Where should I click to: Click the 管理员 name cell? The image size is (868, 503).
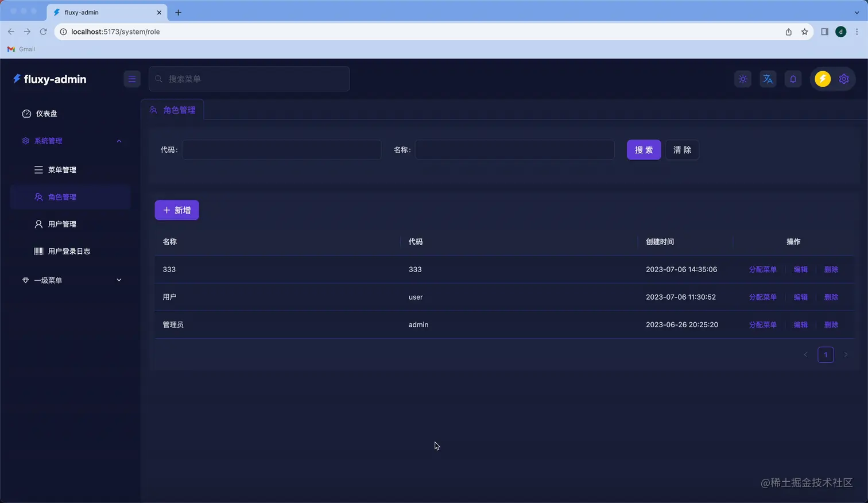click(173, 324)
